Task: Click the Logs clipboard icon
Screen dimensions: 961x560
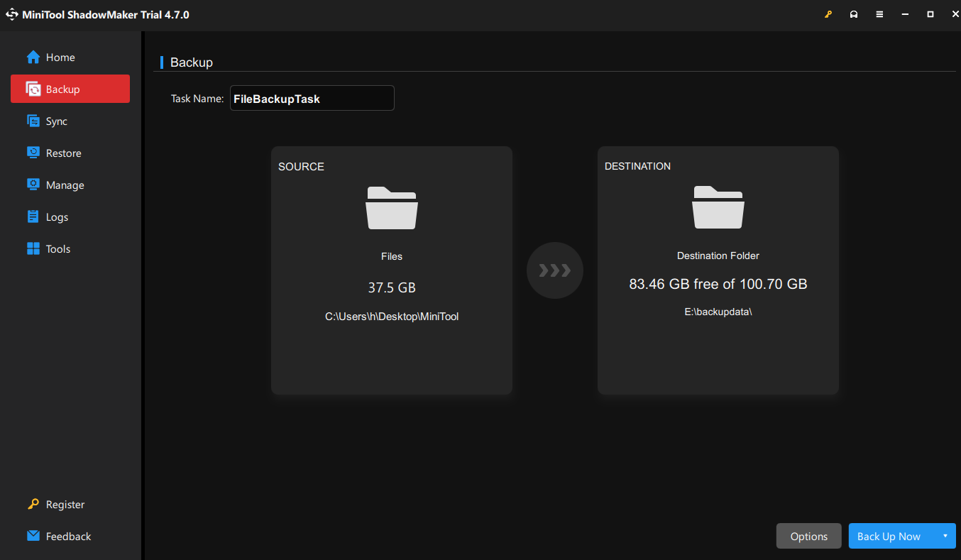Action: (x=33, y=217)
